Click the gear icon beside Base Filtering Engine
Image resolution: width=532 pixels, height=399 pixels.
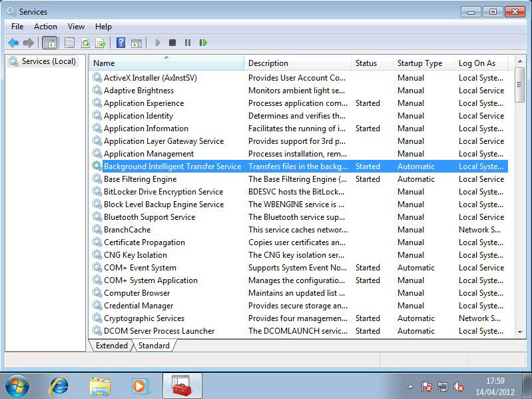(x=97, y=179)
